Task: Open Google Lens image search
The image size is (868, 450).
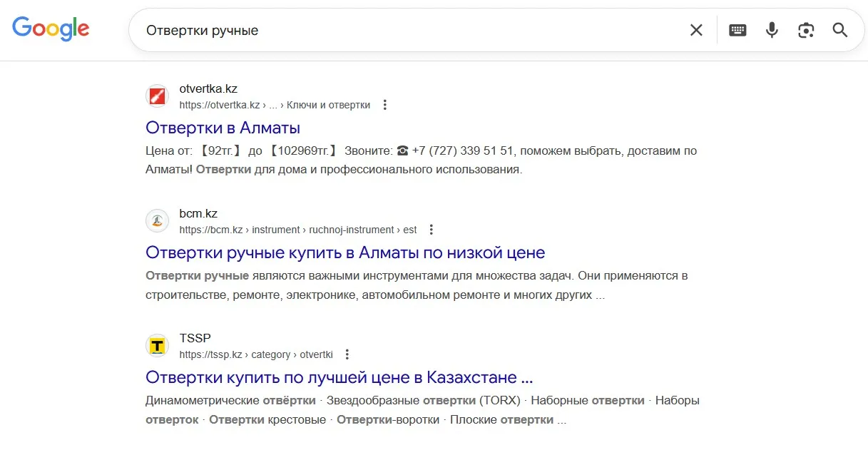Action: (x=806, y=30)
